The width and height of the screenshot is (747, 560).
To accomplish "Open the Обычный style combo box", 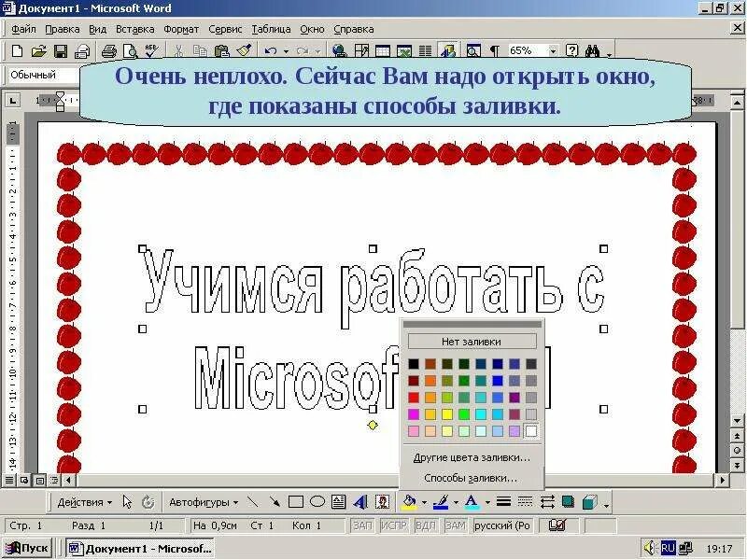I will [x=44, y=75].
